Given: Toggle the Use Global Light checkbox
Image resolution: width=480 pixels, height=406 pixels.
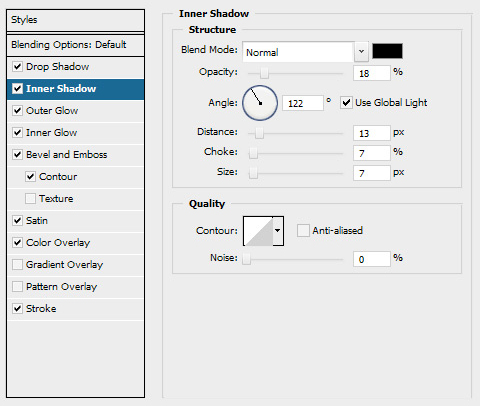Looking at the screenshot, I should point(346,103).
